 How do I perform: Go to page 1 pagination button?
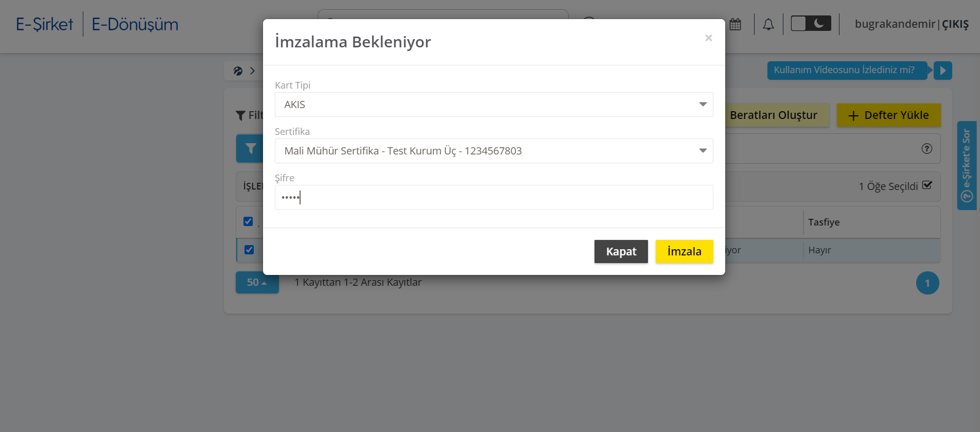point(927,283)
